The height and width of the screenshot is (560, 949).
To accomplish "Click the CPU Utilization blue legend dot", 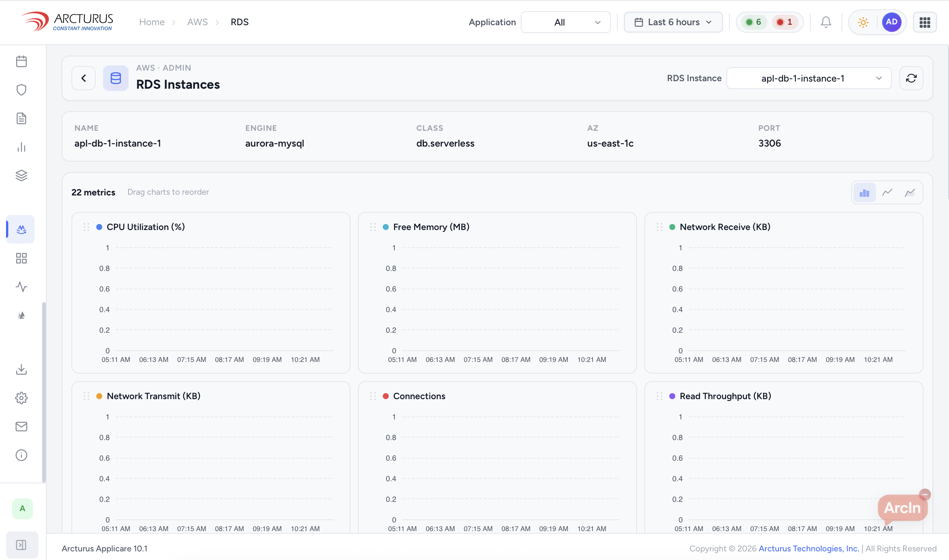I will (99, 227).
